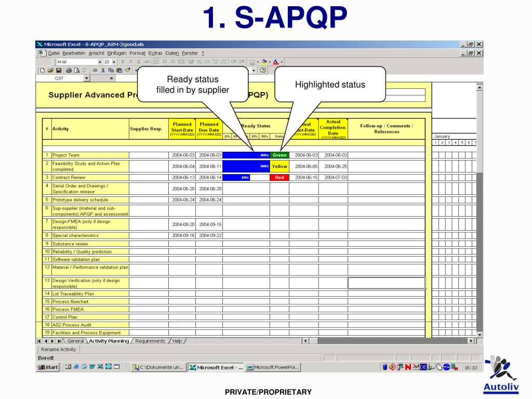Open the font size 10 dropdown
The image size is (532, 399).
coord(114,62)
